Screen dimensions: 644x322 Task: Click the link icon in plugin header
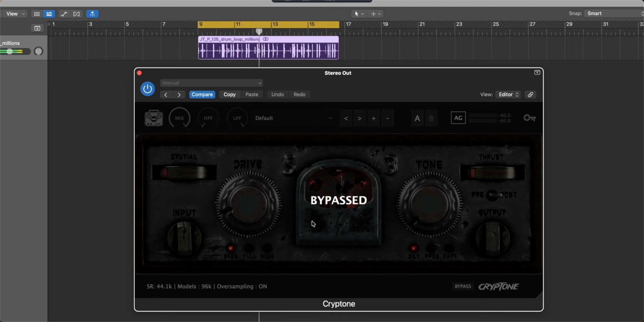click(530, 95)
